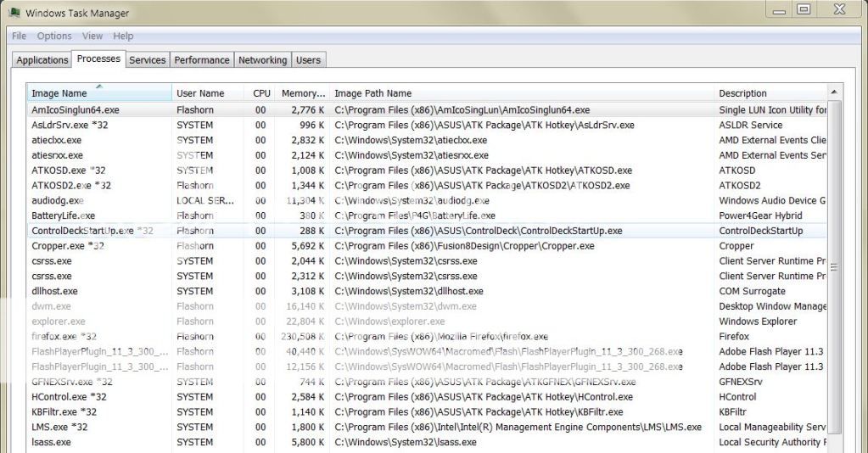Click path C:\Windows\System32\lsass.exe
The image size is (868, 453).
[406, 442]
